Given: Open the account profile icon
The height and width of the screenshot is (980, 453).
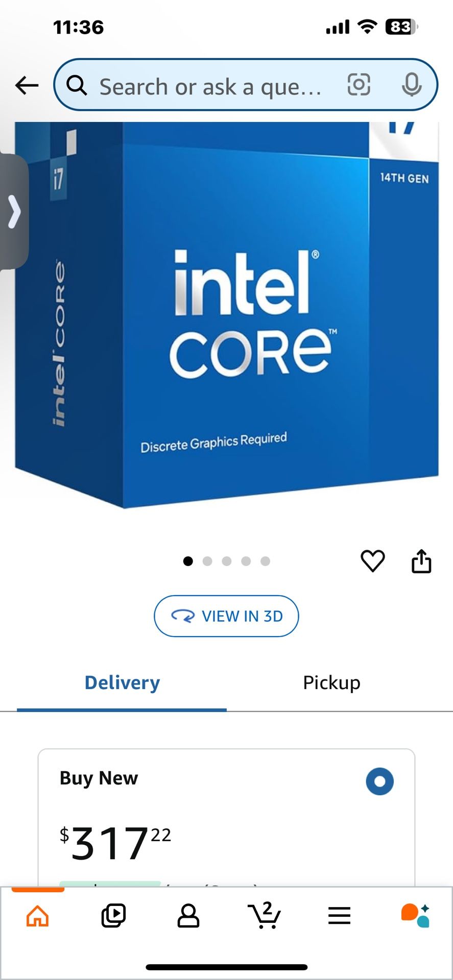Looking at the screenshot, I should [188, 916].
